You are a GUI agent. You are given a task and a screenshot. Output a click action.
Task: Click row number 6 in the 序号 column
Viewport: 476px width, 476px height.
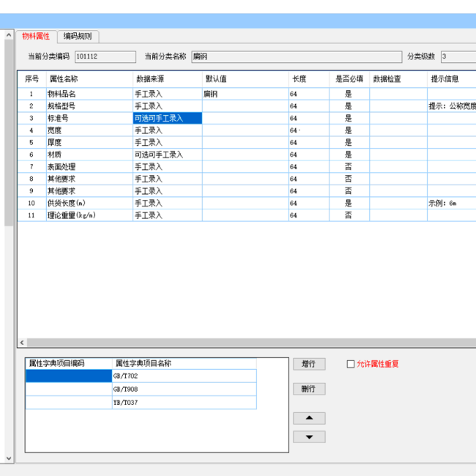[32, 155]
